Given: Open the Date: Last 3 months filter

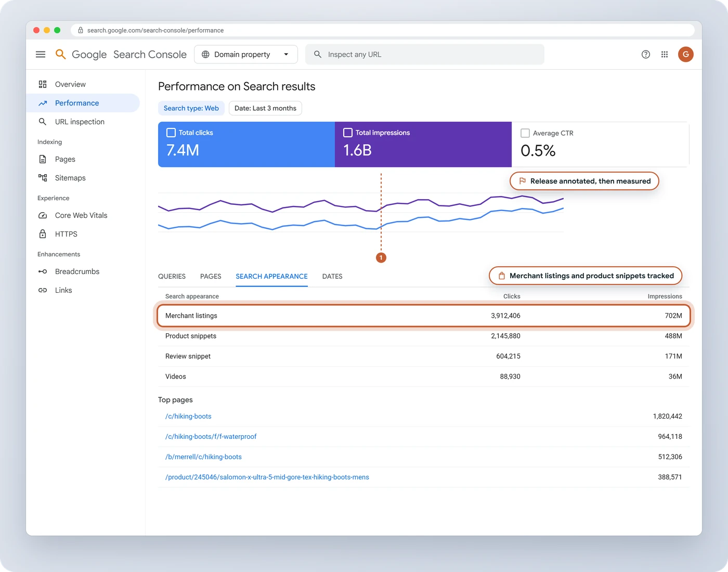Looking at the screenshot, I should (265, 108).
